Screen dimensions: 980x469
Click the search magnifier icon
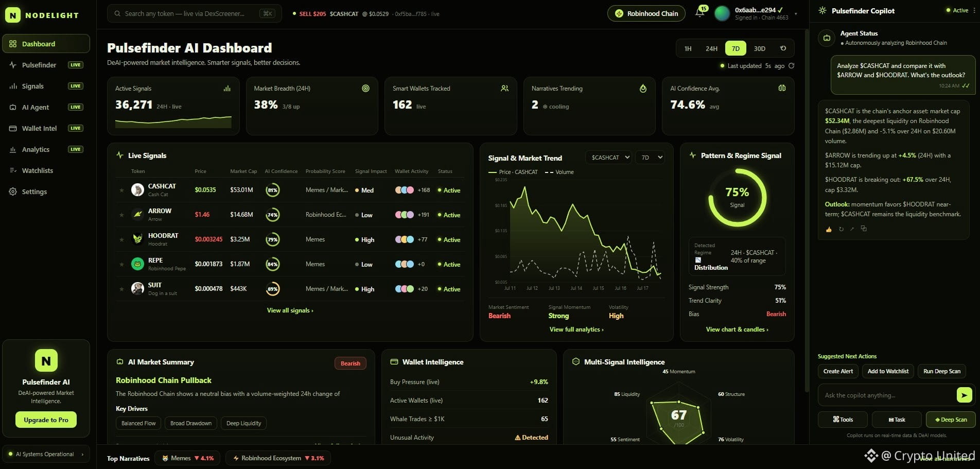tap(117, 13)
